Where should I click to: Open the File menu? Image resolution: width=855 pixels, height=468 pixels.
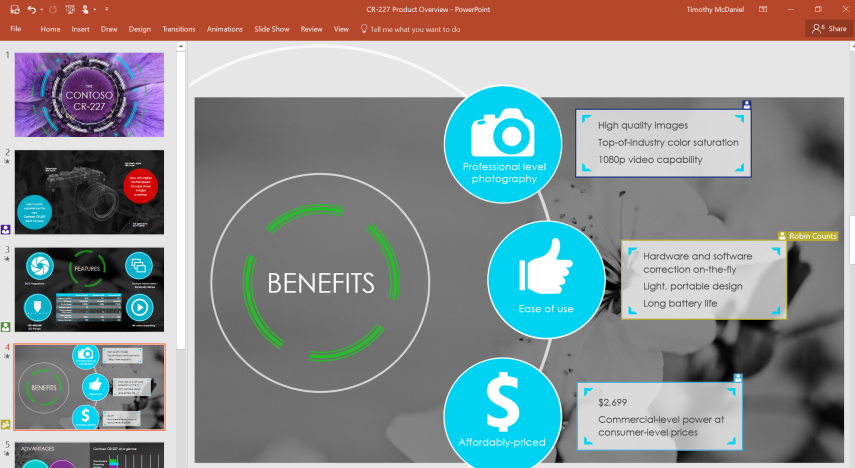coord(15,29)
